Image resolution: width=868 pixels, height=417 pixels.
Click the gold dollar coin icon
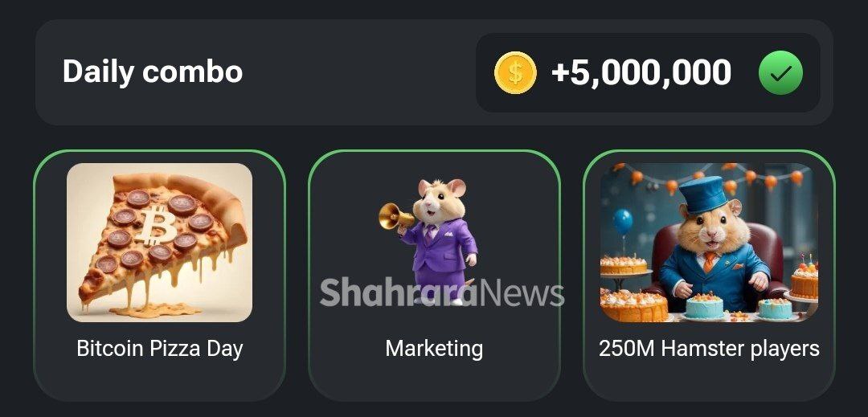coord(515,72)
